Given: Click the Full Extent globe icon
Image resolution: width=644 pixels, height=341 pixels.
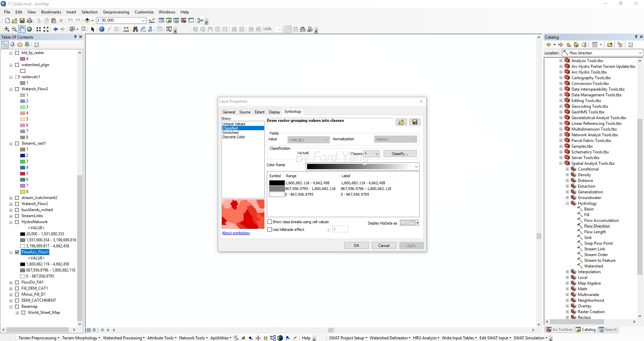Looking at the screenshot, I should point(30,29).
